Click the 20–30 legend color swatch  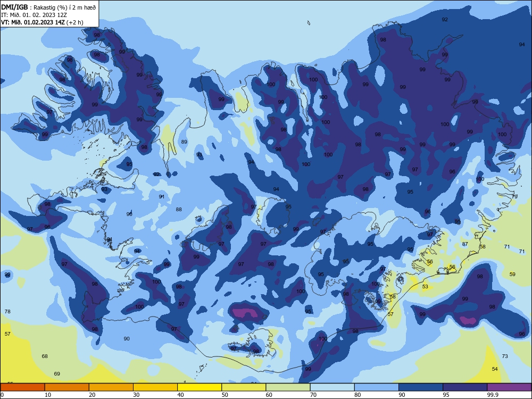pos(111,387)
